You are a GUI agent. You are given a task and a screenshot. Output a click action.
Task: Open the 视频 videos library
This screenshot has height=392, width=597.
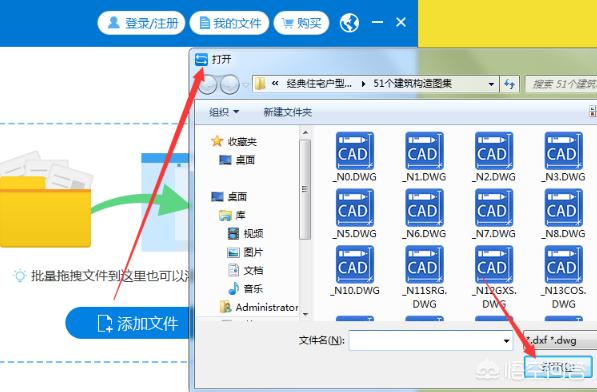[246, 233]
